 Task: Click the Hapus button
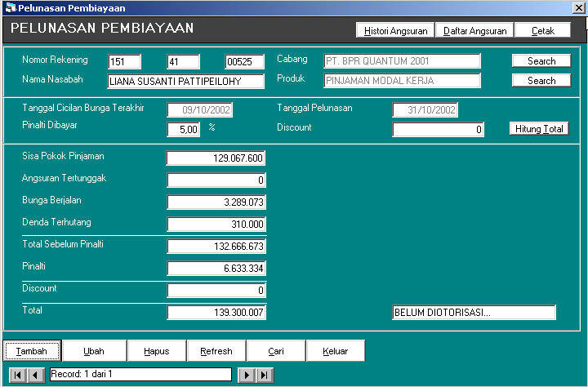[x=157, y=351]
